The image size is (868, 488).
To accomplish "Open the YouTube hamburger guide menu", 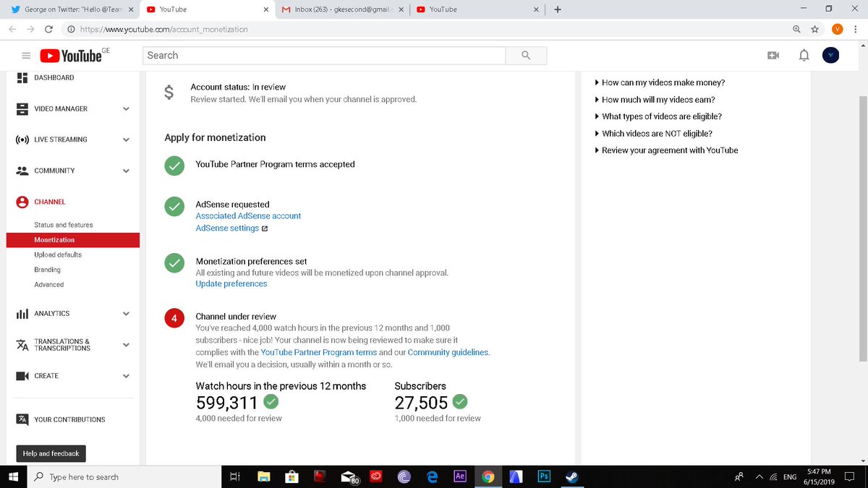I will (26, 56).
